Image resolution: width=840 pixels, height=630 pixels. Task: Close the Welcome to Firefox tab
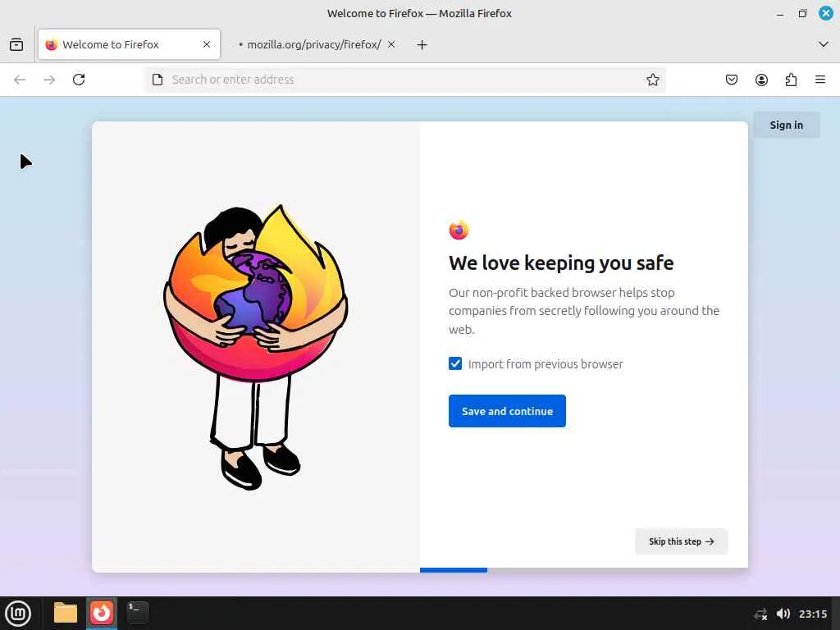(x=207, y=44)
